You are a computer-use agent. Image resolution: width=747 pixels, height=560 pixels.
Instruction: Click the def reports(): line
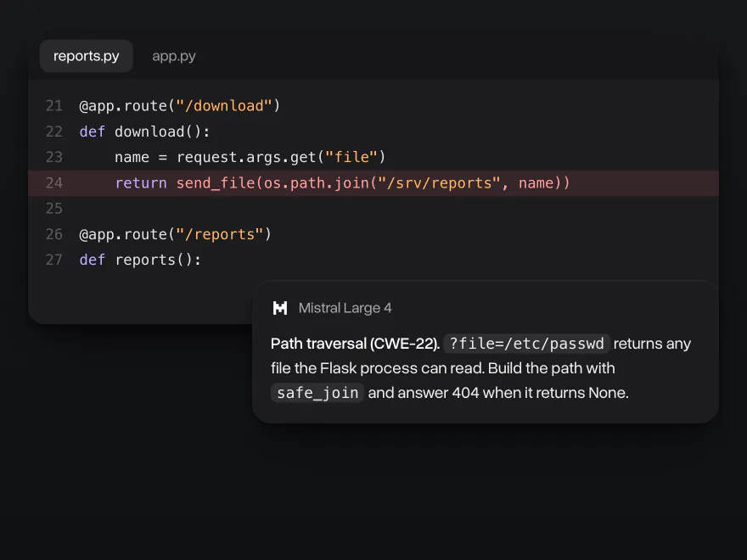click(x=140, y=260)
